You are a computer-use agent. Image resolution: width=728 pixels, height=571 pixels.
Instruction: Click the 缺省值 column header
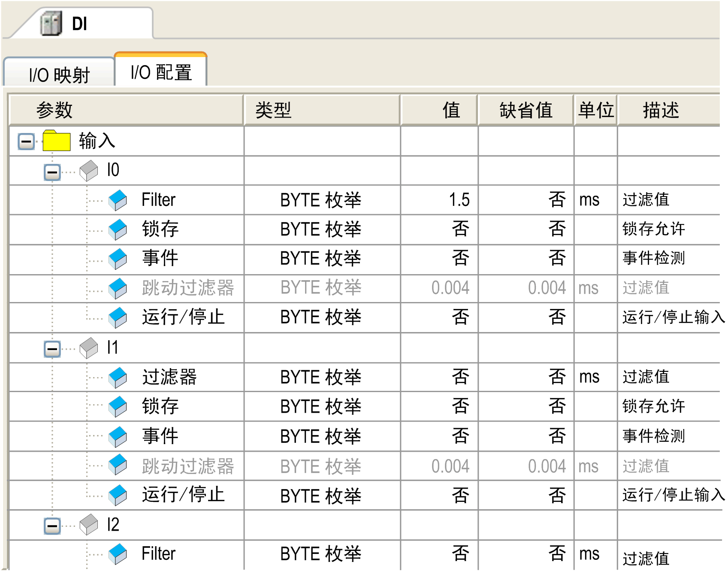[526, 110]
